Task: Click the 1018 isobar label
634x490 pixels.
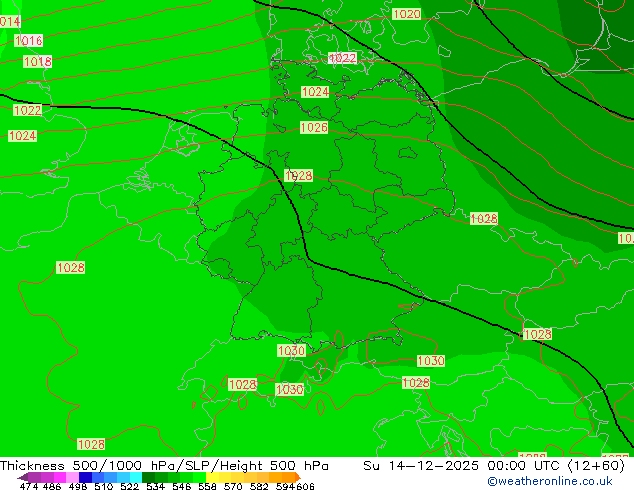Action: click(x=38, y=61)
